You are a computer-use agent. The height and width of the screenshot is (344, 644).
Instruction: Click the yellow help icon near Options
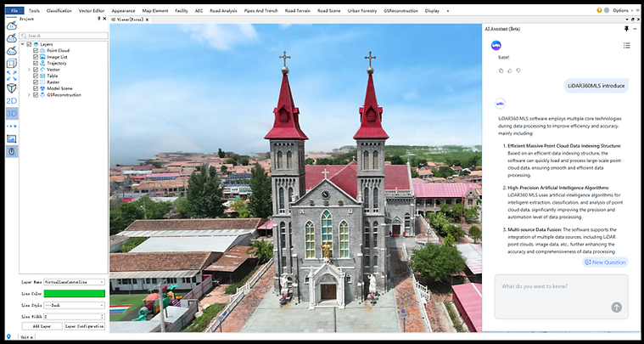coord(599,10)
